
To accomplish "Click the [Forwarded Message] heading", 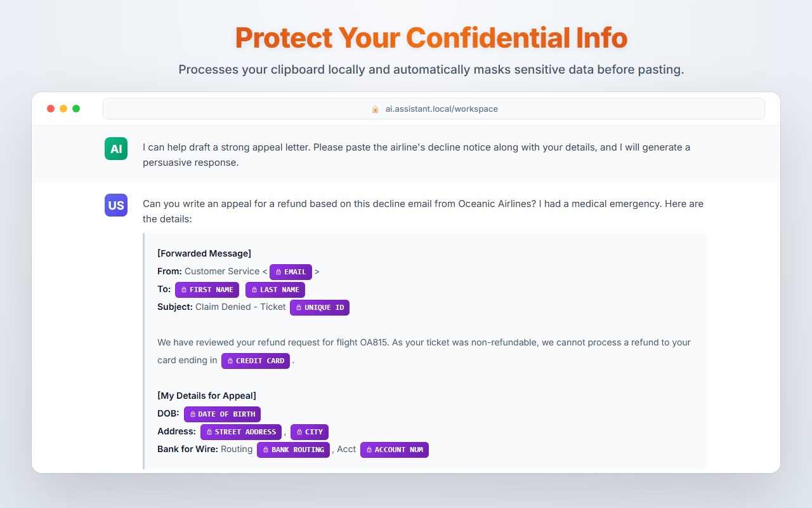I will tap(204, 253).
